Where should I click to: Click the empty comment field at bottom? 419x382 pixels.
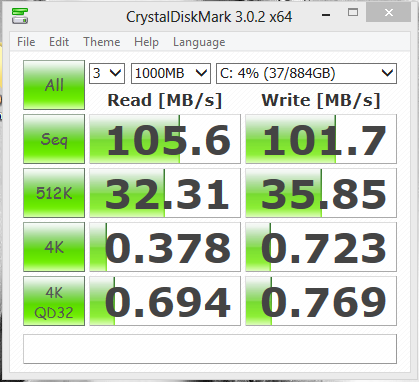(x=210, y=349)
